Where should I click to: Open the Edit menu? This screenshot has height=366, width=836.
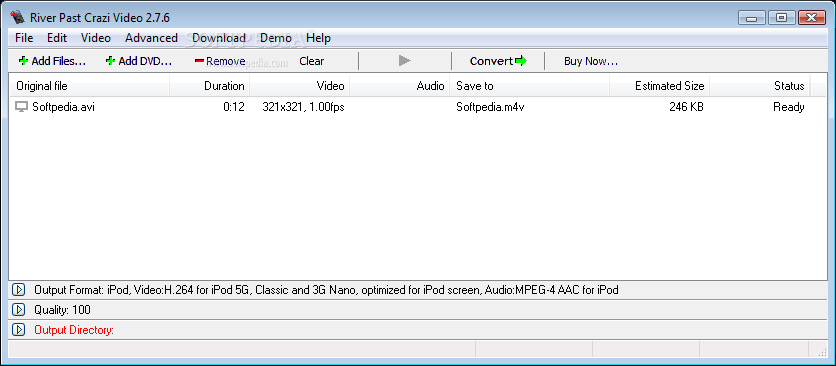tap(57, 38)
